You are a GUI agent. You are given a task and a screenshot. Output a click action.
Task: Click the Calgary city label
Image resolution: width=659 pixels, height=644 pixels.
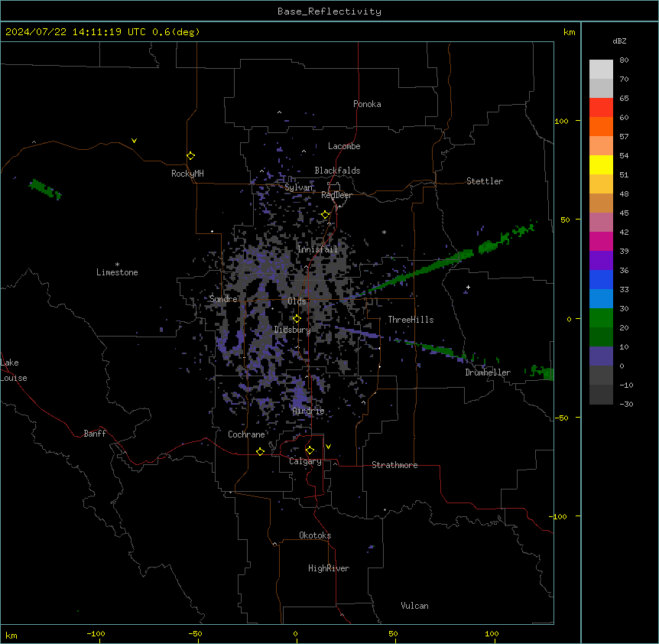[x=305, y=461]
